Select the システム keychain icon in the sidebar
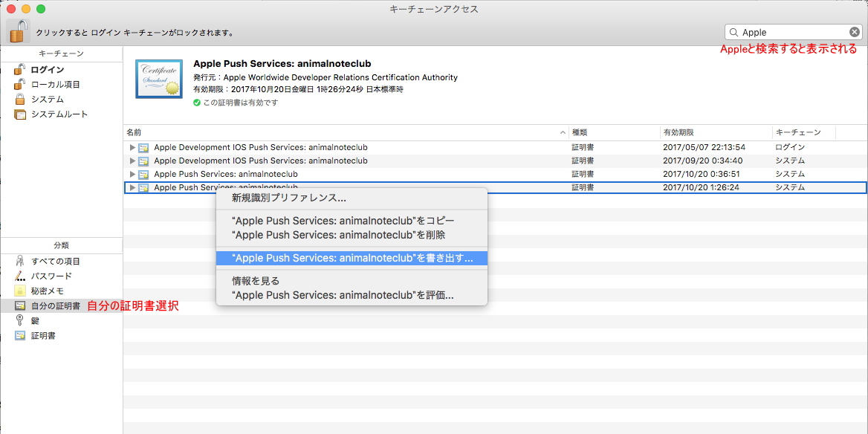868x434 pixels. click(x=20, y=100)
